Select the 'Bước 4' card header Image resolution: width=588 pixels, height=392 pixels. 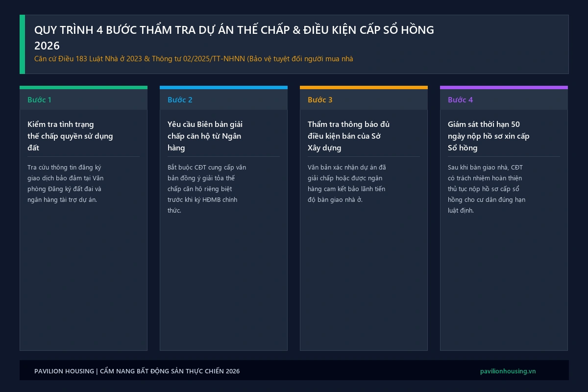pyautogui.click(x=504, y=99)
